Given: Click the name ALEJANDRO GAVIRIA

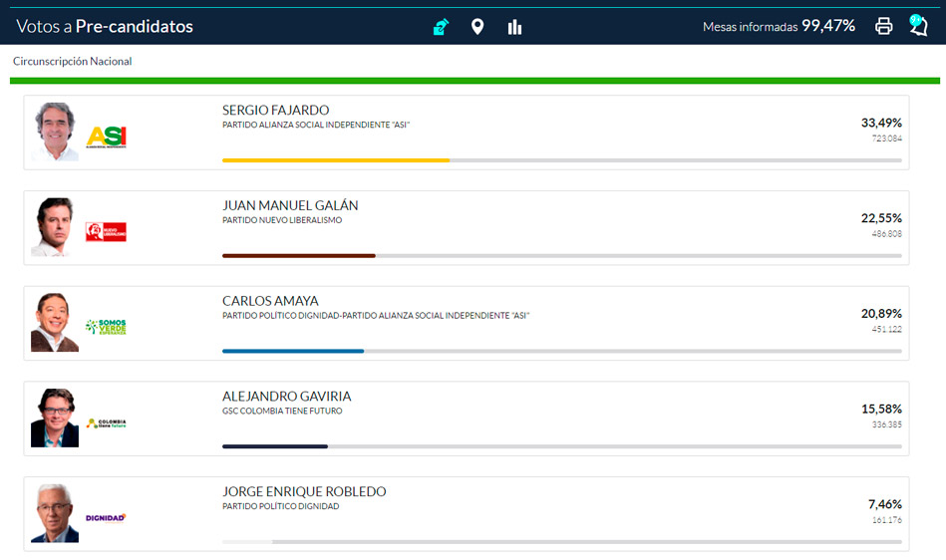Looking at the screenshot, I should [x=286, y=396].
